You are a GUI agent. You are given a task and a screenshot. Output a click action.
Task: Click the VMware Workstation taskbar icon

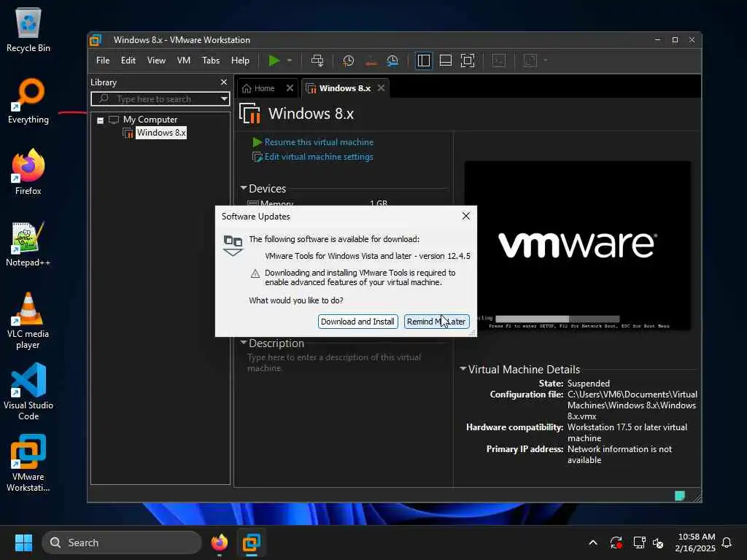(251, 542)
